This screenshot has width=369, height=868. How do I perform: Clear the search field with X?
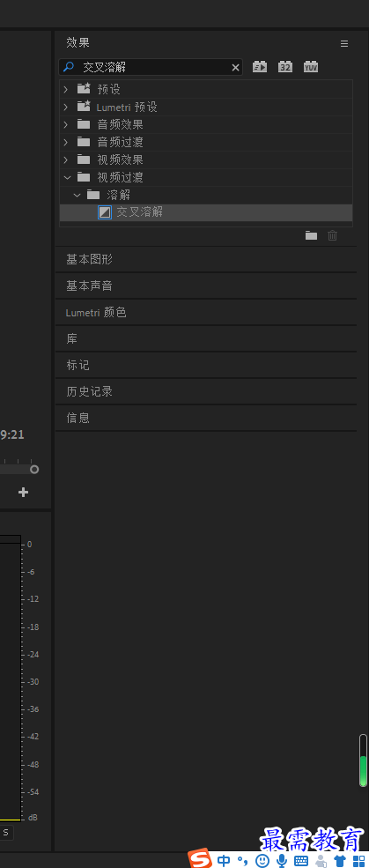click(236, 68)
